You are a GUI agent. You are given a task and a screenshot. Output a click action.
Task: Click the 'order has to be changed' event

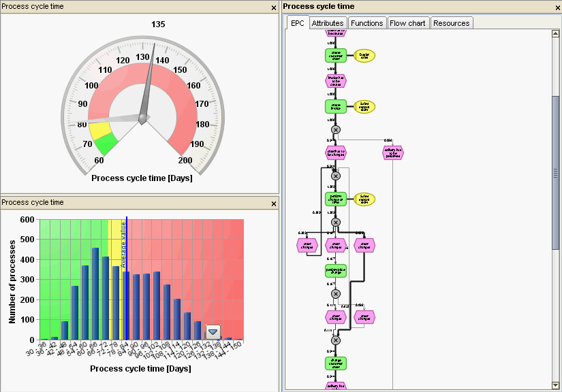[x=336, y=153]
